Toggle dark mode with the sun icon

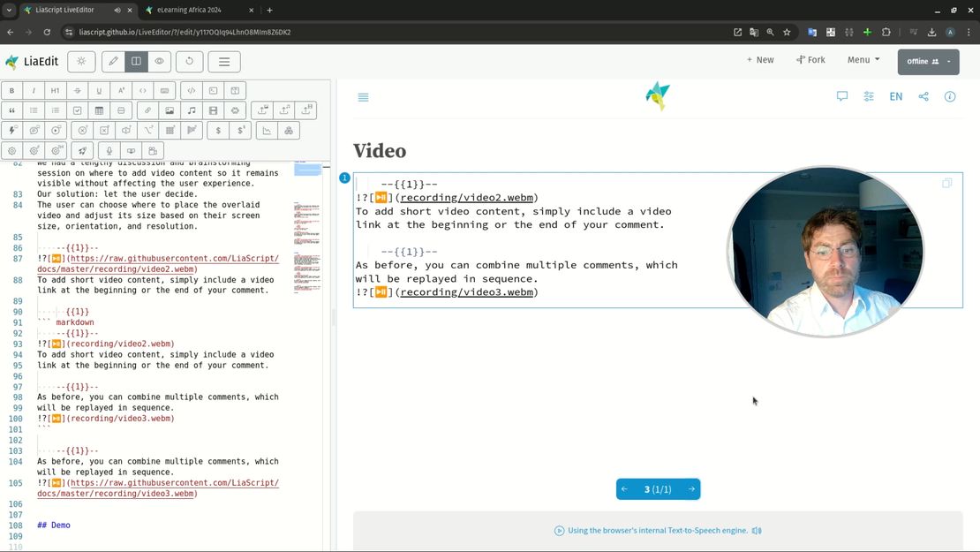point(79,61)
